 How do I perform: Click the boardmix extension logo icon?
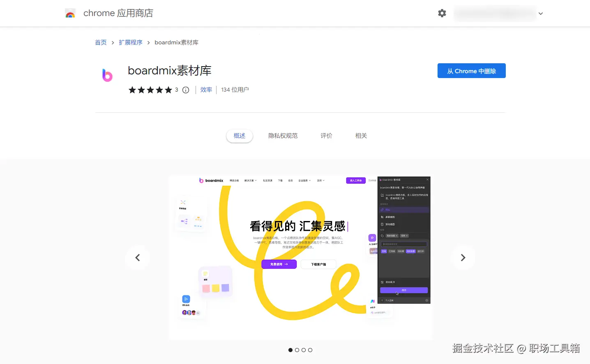[x=107, y=75]
